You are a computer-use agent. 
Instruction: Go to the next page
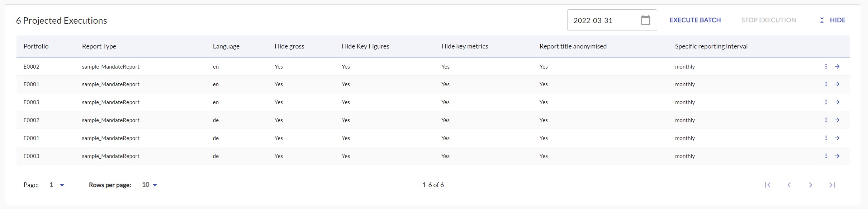tap(811, 185)
